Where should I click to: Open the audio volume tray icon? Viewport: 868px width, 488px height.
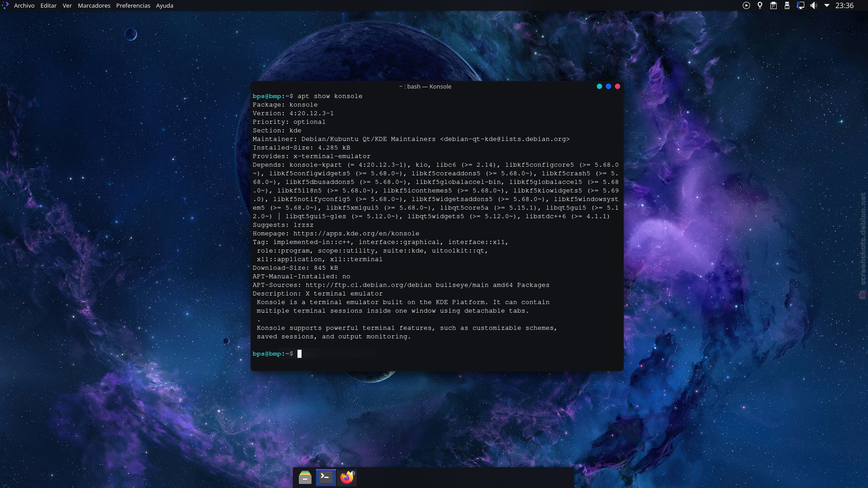(x=814, y=5)
